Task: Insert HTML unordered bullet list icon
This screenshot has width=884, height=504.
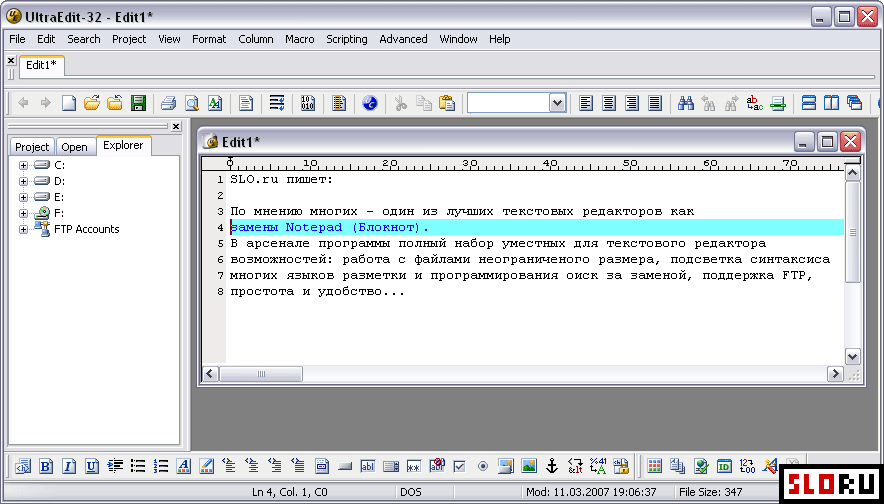Action: pos(138,466)
